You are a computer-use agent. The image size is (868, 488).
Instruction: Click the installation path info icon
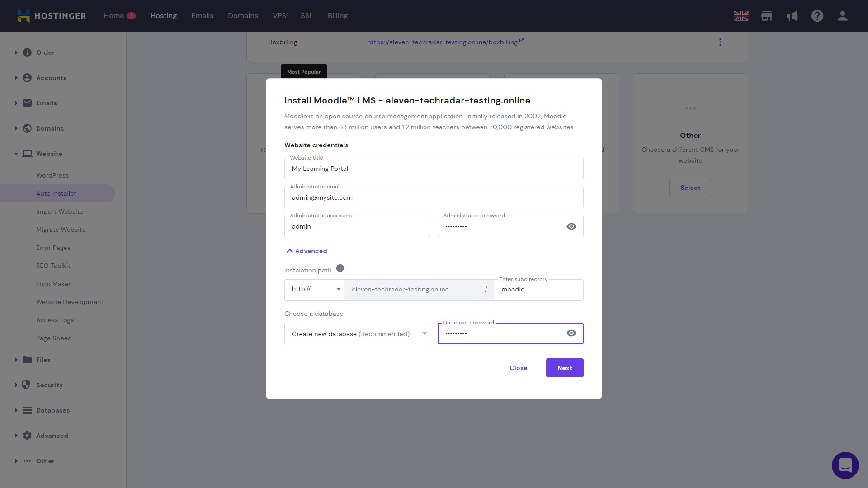click(340, 268)
